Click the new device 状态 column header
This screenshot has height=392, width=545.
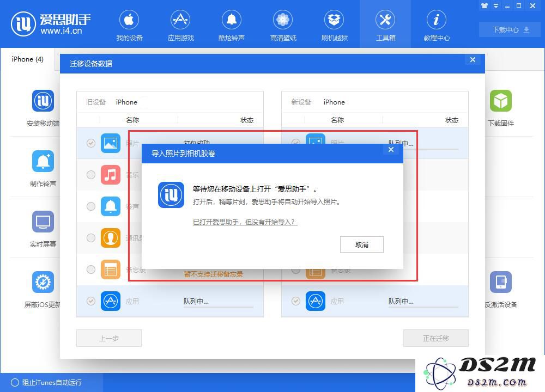click(x=452, y=120)
